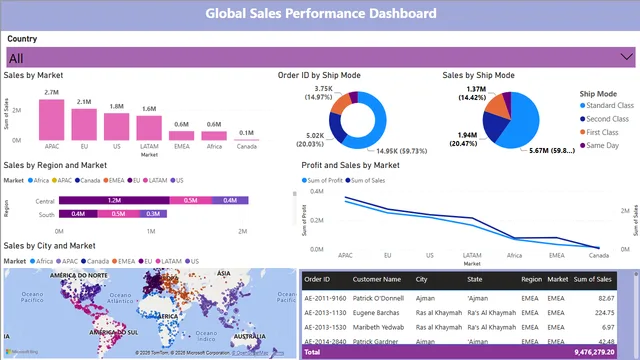Select US in Region and Market legend

tap(177, 180)
